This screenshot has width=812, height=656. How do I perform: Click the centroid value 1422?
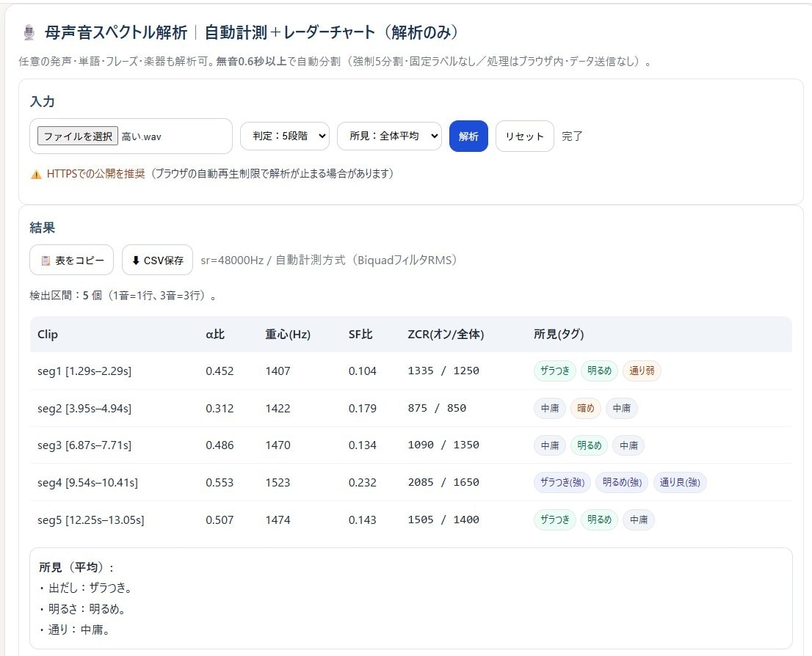point(278,409)
